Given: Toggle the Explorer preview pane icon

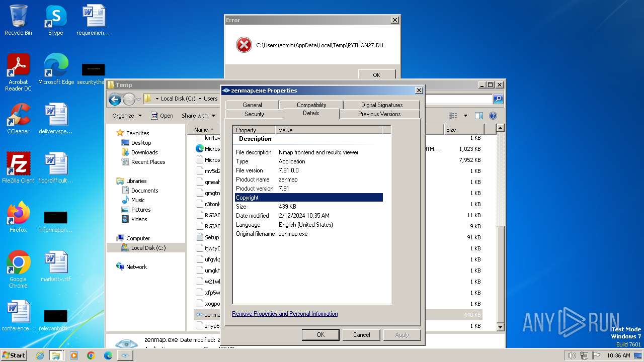Looking at the screenshot, I should coord(479,116).
